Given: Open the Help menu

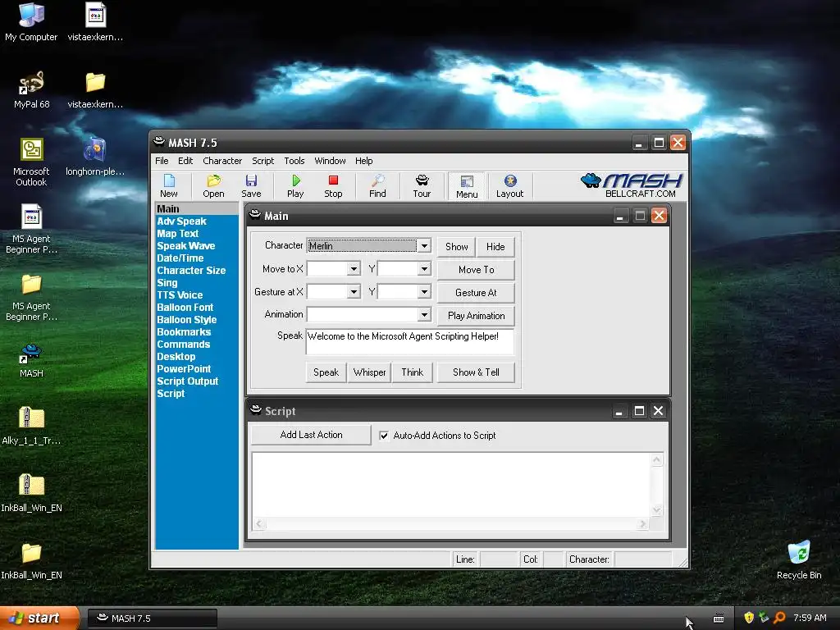Looking at the screenshot, I should pyautogui.click(x=363, y=161).
